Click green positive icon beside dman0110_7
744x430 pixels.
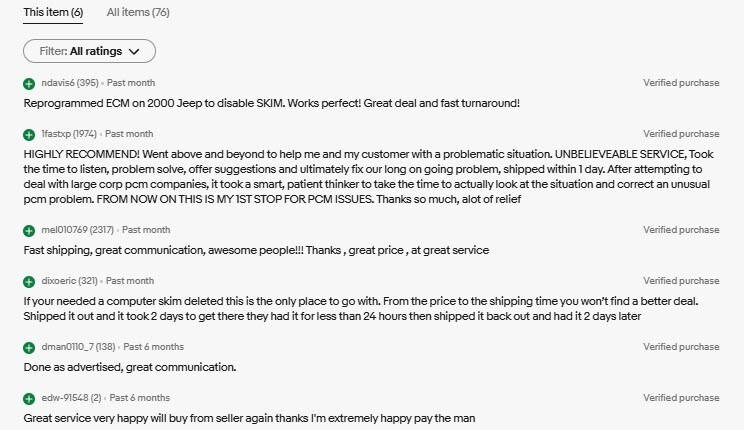point(29,347)
